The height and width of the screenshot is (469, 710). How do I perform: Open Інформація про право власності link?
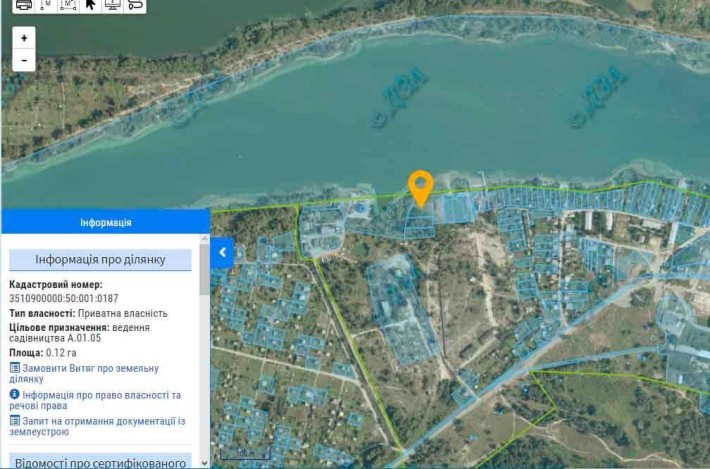95,400
